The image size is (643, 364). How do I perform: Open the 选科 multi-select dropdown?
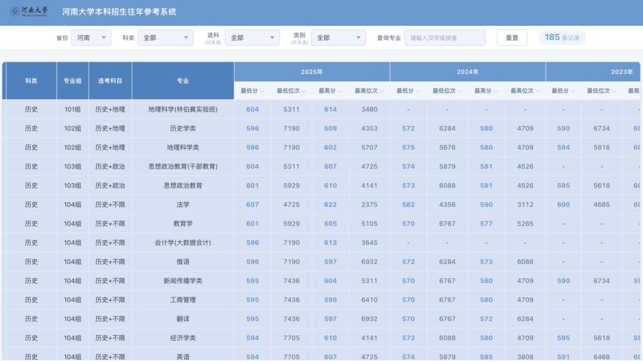[x=252, y=38]
